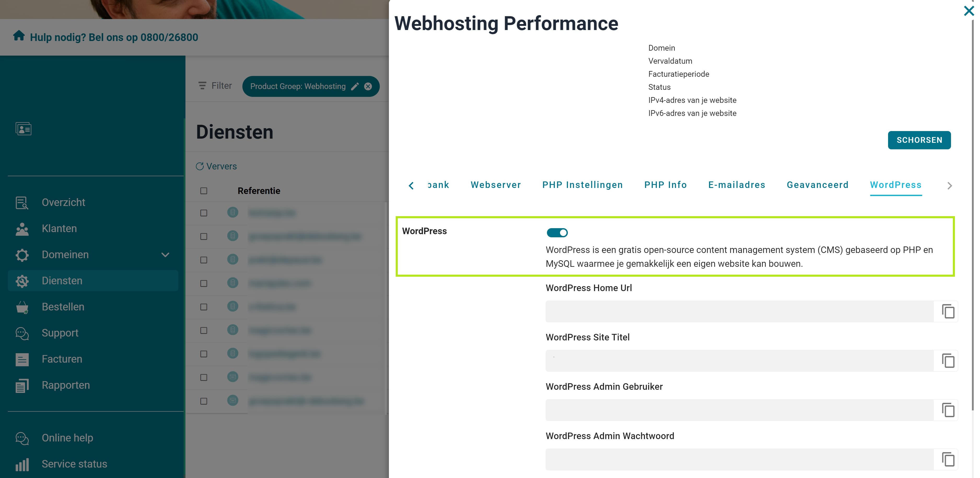Click the home icon in the header
980x478 pixels.
pos(19,36)
